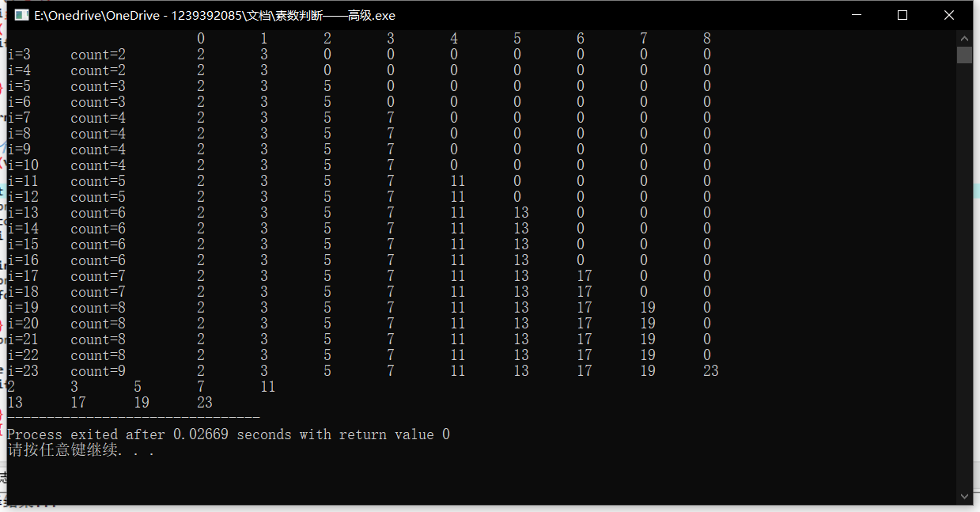Click the dashed separator line in console output
This screenshot has width=980, height=512.
coord(133,417)
